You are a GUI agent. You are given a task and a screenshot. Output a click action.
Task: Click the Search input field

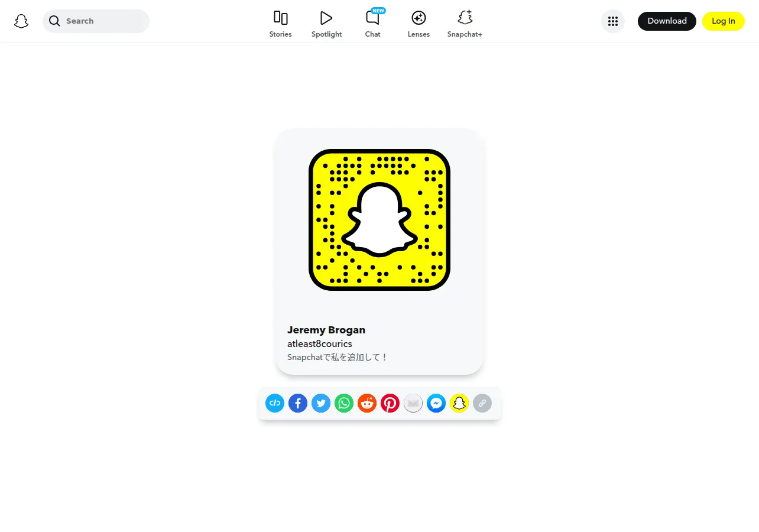click(x=96, y=21)
